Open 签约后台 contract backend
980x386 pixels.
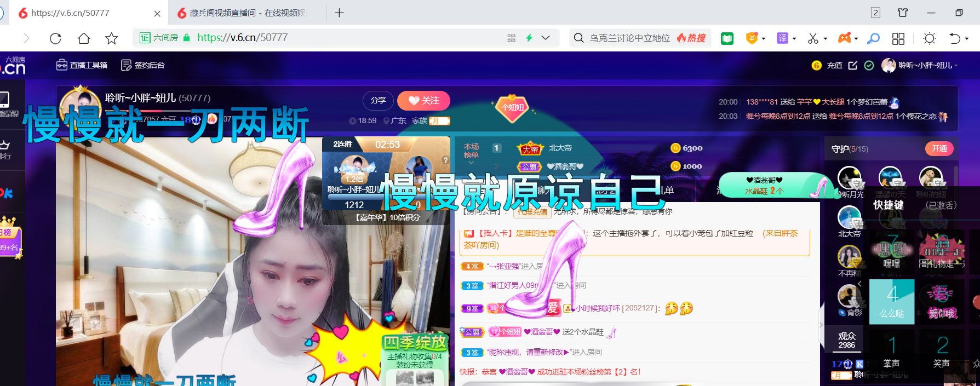click(143, 65)
